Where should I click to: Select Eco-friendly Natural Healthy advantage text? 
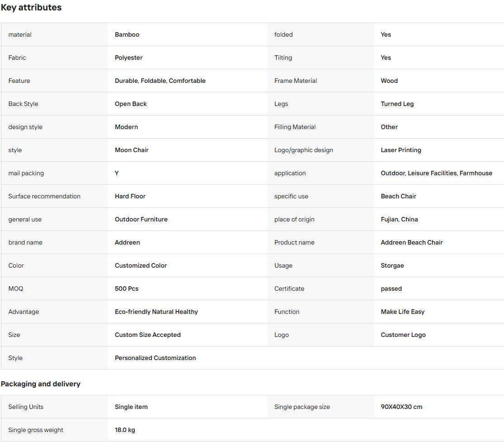pyautogui.click(x=156, y=312)
